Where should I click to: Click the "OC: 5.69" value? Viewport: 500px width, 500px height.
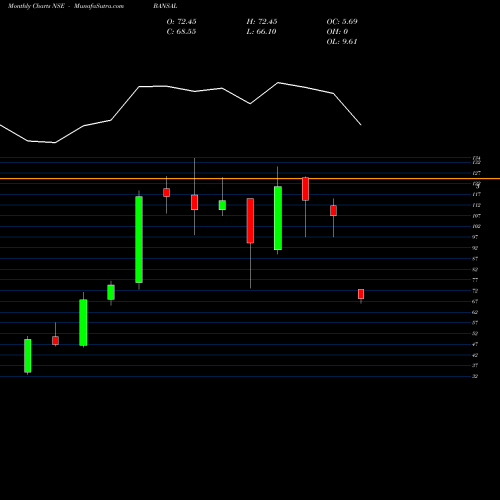[x=342, y=22]
